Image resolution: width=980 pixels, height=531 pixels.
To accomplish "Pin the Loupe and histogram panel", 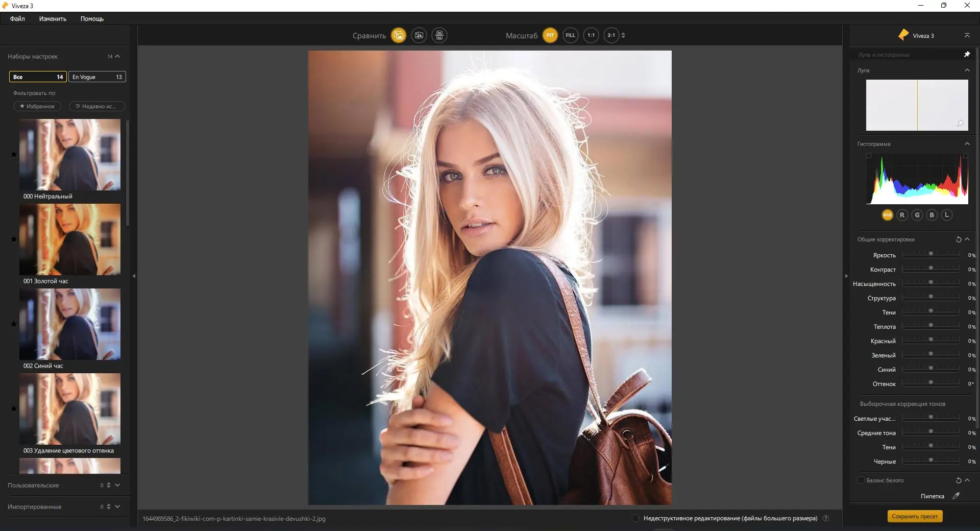I will click(967, 54).
